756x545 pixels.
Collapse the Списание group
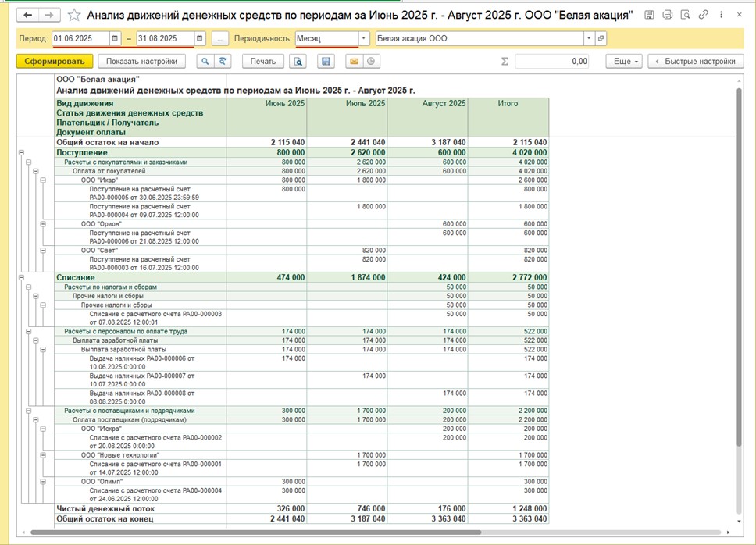tap(21, 277)
